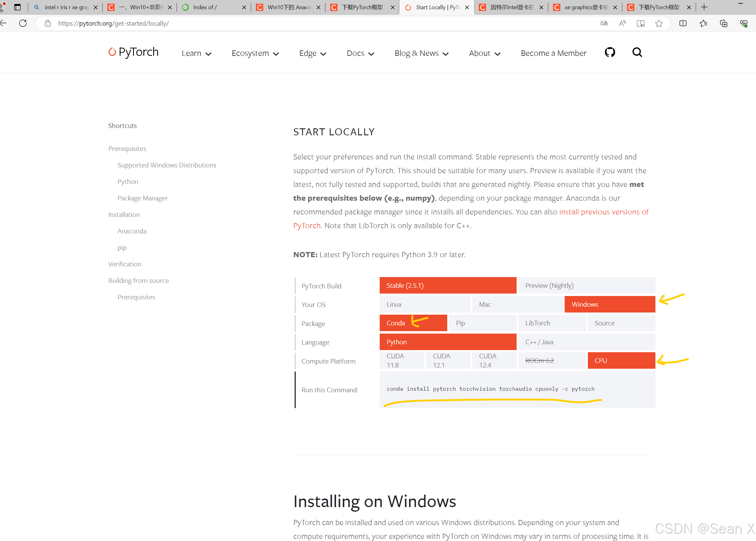Select Python language option
Image resolution: width=756 pixels, height=541 pixels.
(x=448, y=342)
